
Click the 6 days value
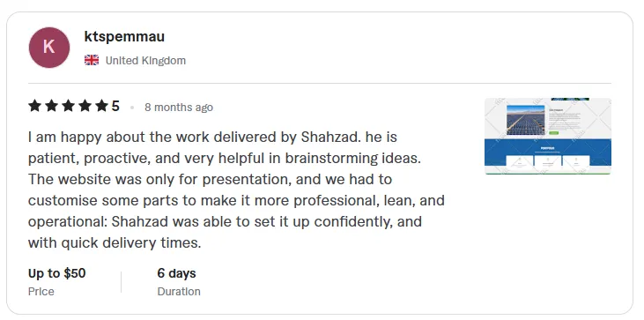tap(176, 273)
